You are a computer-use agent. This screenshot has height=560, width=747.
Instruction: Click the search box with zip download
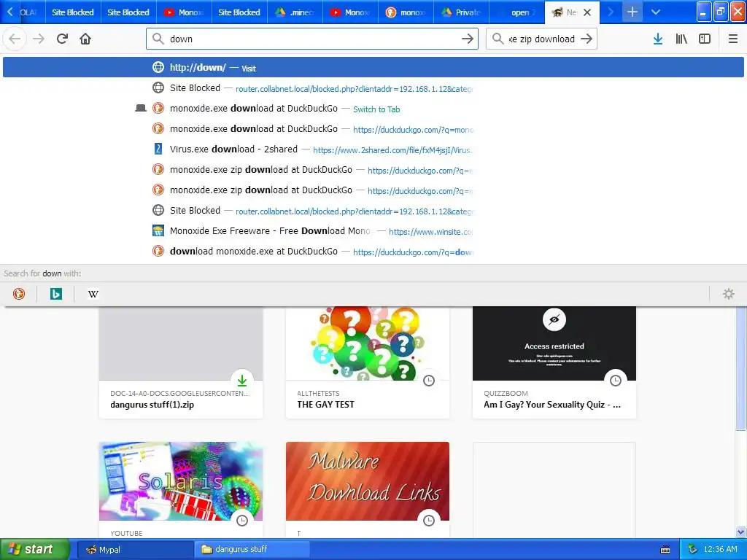(x=541, y=39)
